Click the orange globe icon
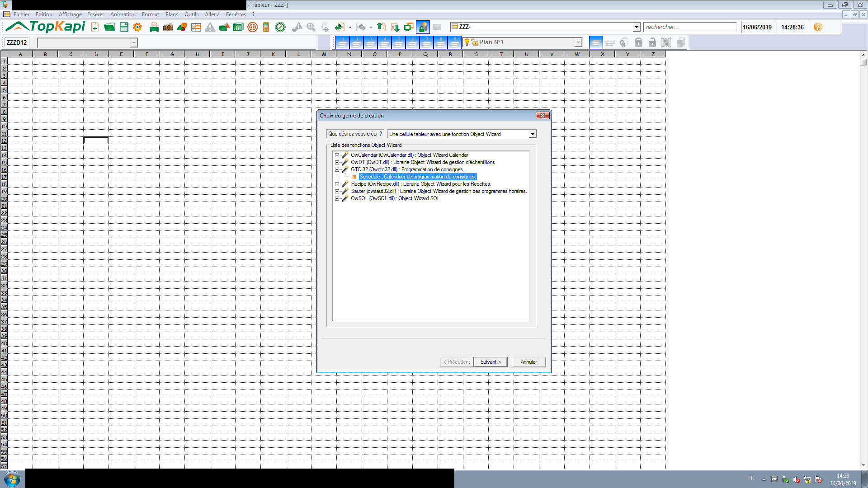 pos(253,27)
